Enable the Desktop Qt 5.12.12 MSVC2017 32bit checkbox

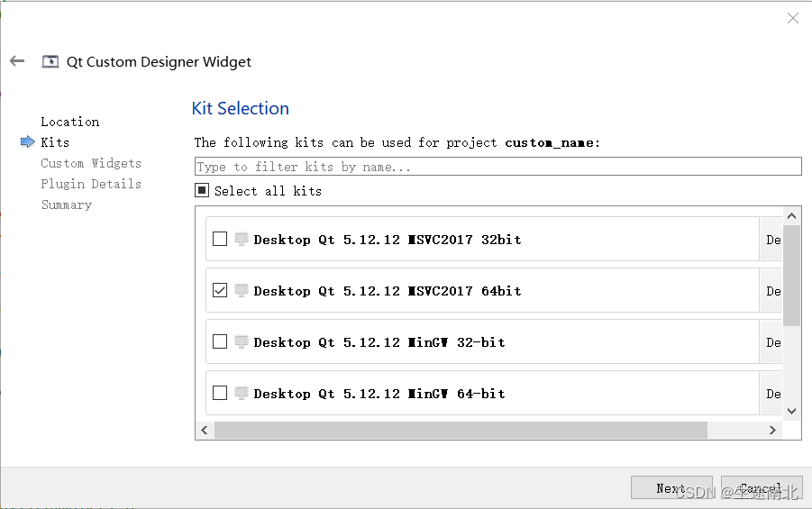(x=220, y=239)
